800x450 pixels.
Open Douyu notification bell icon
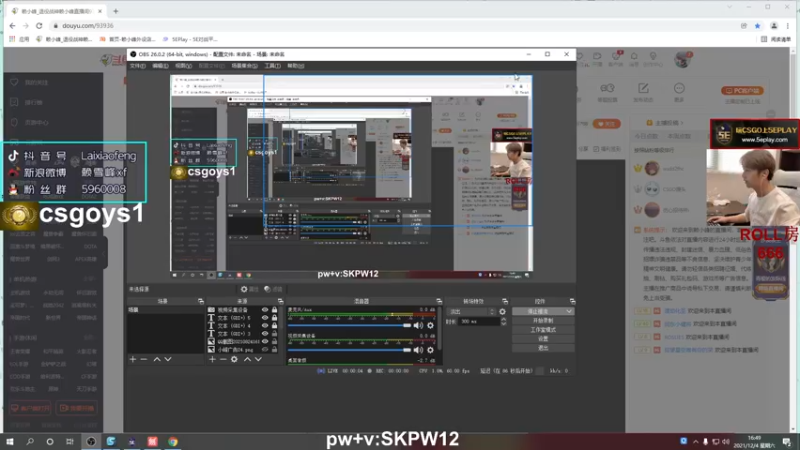(634, 57)
